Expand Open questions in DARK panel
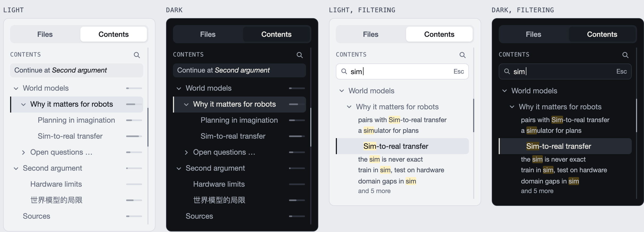 click(x=186, y=152)
